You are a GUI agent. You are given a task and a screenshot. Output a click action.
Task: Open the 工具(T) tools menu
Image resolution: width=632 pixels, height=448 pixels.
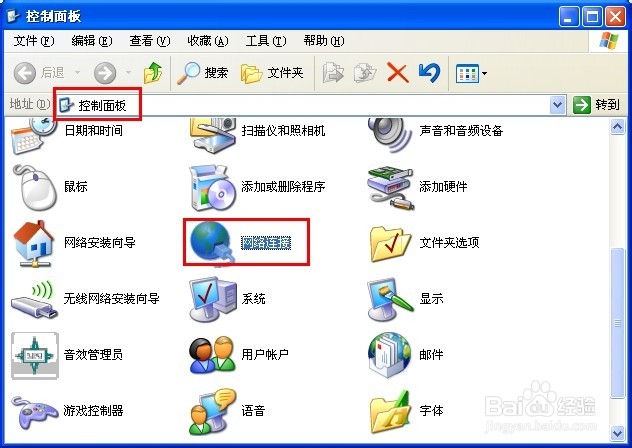coord(266,41)
